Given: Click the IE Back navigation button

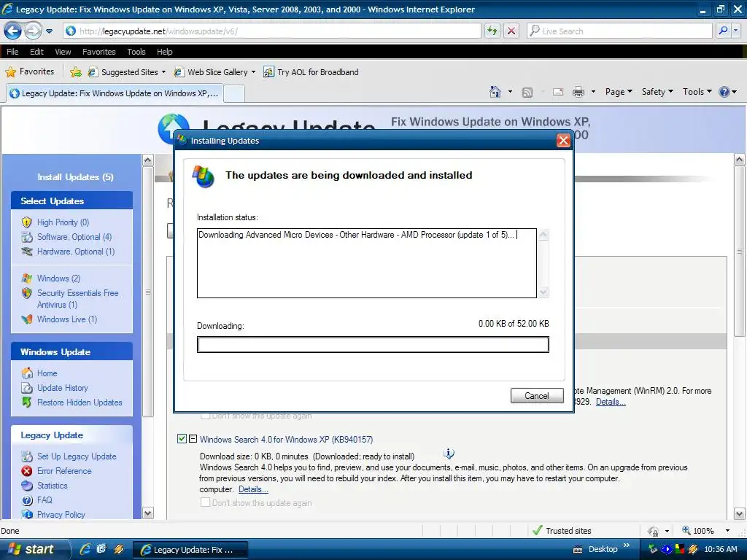Looking at the screenshot, I should (12, 31).
